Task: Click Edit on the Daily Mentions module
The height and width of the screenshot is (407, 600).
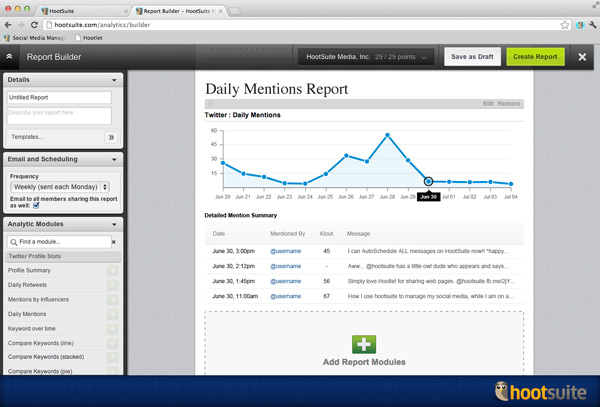Action: [488, 104]
